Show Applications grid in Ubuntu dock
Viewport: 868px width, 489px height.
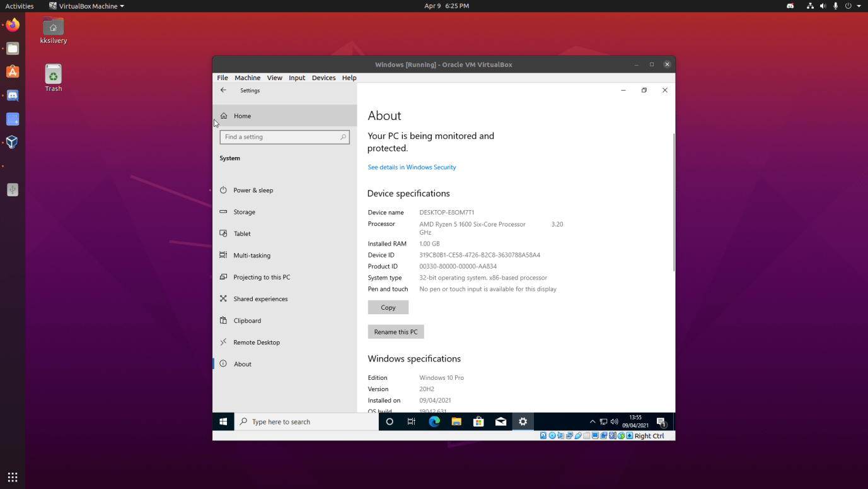13,477
